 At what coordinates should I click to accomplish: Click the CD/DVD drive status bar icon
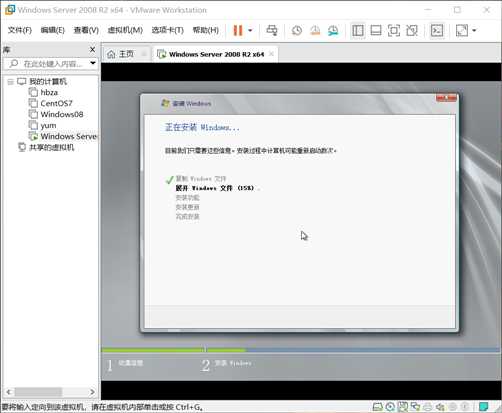coord(390,407)
